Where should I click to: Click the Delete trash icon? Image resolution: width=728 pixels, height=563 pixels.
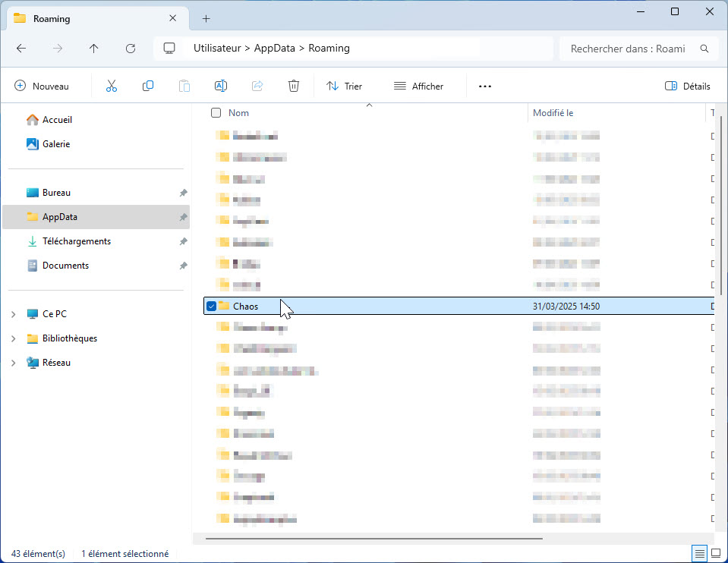pyautogui.click(x=294, y=86)
